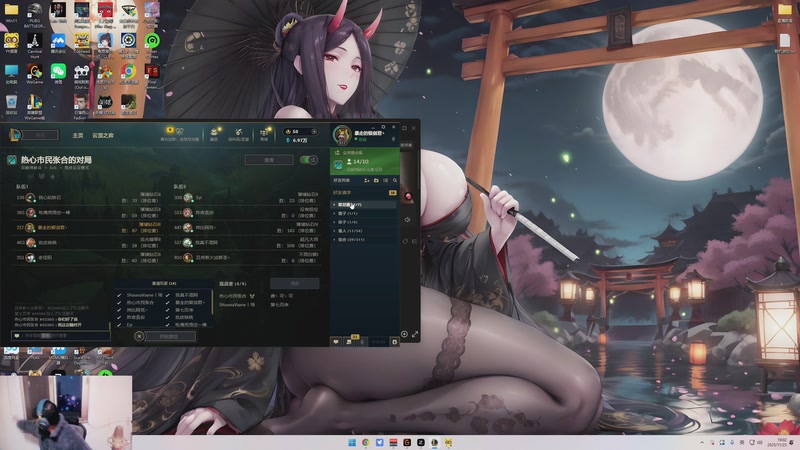Click the start game button

pyautogui.click(x=169, y=336)
